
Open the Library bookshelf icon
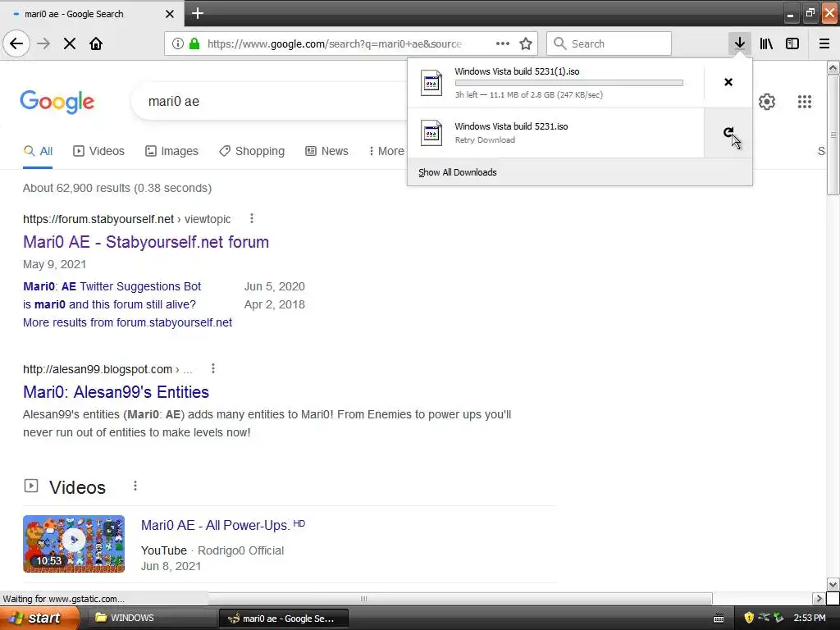[766, 43]
